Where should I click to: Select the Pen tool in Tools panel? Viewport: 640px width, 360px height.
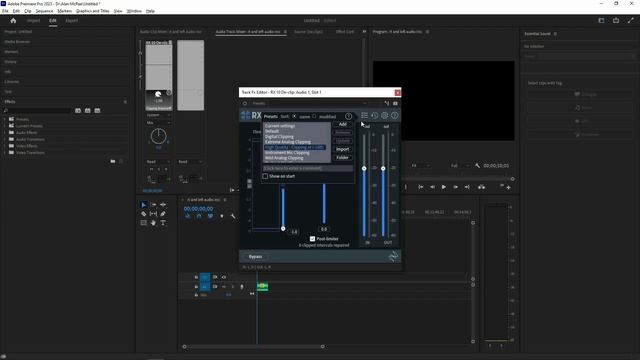click(x=163, y=214)
